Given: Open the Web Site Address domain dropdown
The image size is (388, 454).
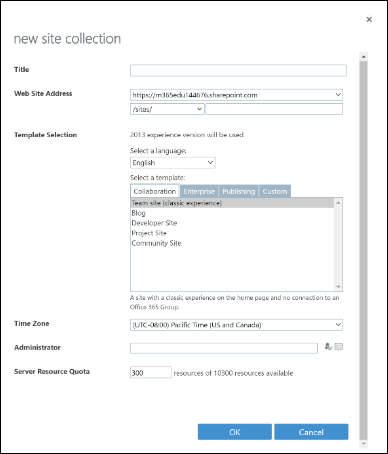Looking at the screenshot, I should tap(236, 95).
